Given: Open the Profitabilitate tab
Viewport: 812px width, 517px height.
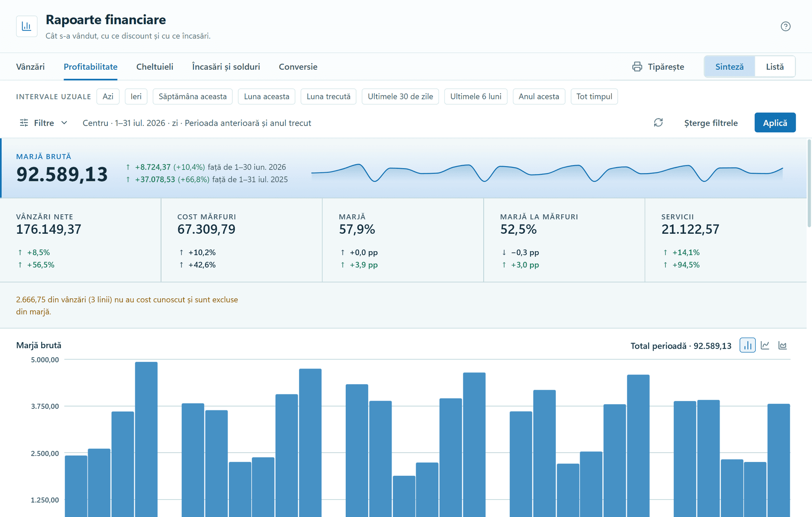Looking at the screenshot, I should click(x=90, y=67).
